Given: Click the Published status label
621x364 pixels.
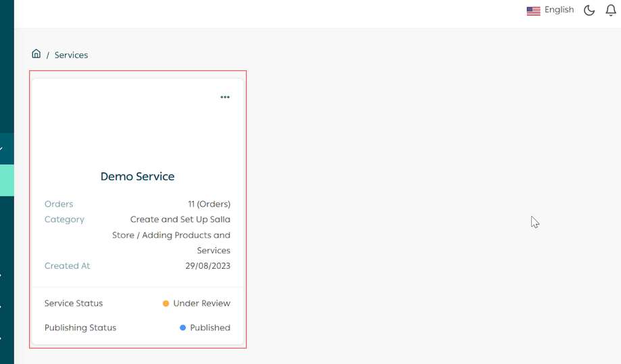Looking at the screenshot, I should tap(210, 328).
